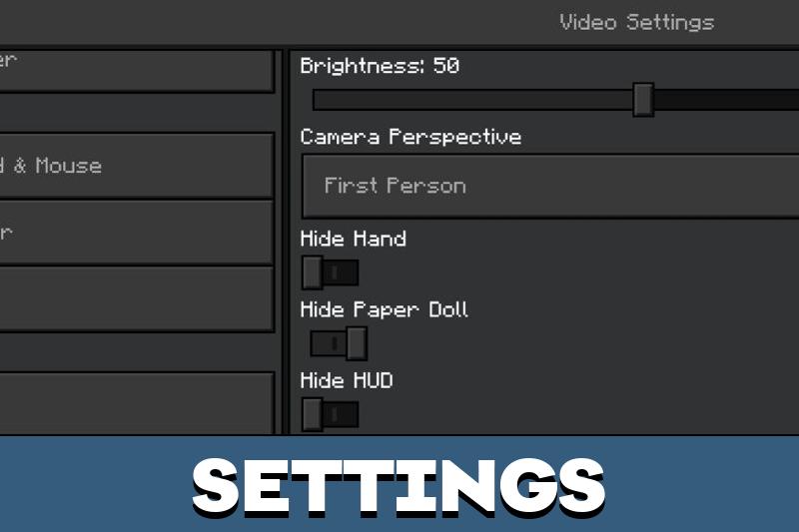This screenshot has height=532, width=799.
Task: Click the Brightness: 50 label
Action: (x=380, y=66)
